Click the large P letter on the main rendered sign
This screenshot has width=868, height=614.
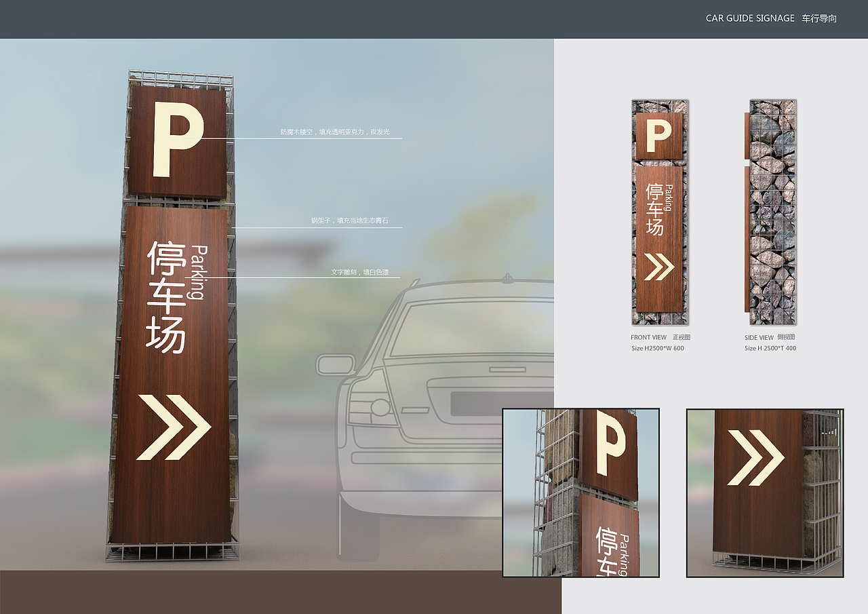[x=177, y=139]
